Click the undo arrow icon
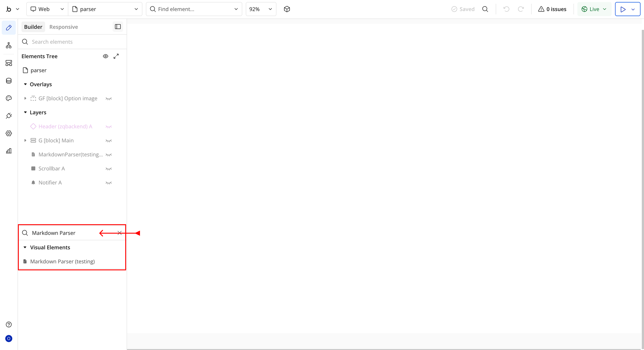The width and height of the screenshot is (644, 350). pyautogui.click(x=506, y=9)
